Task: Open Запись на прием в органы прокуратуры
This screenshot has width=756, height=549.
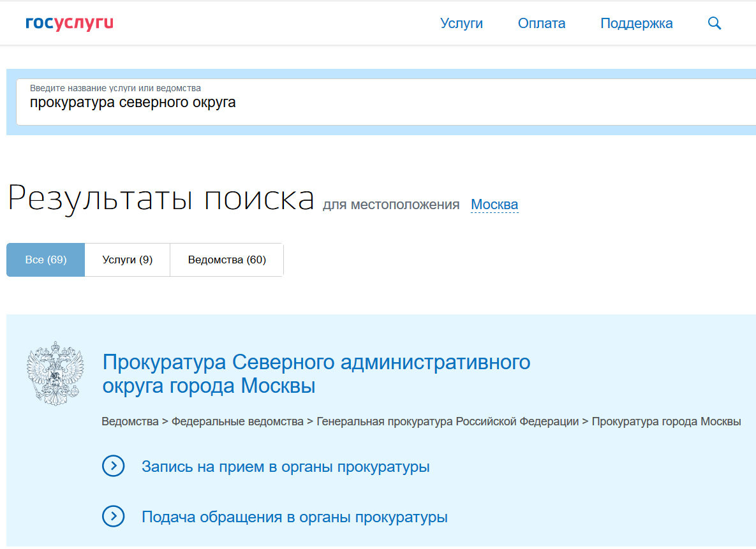Action: tap(285, 467)
